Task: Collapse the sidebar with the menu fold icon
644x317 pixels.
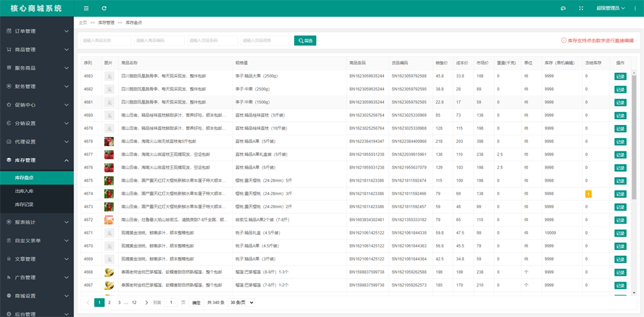Action: coord(86,8)
